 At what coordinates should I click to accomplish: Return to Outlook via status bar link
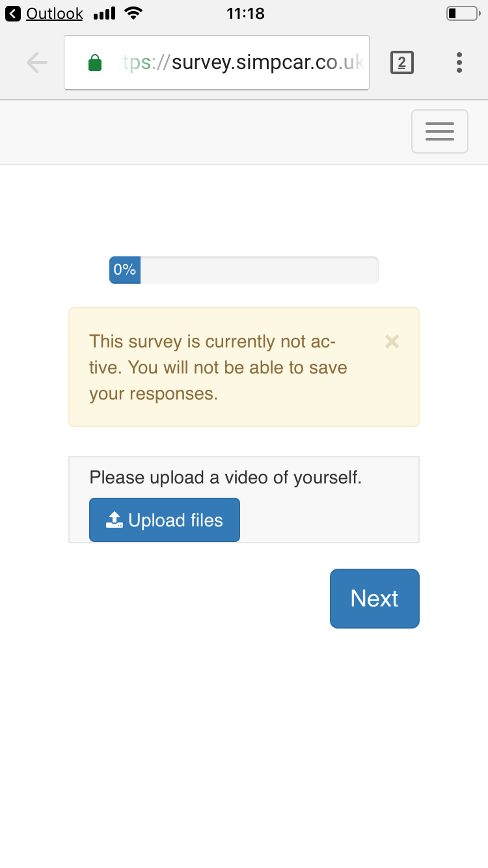point(55,14)
